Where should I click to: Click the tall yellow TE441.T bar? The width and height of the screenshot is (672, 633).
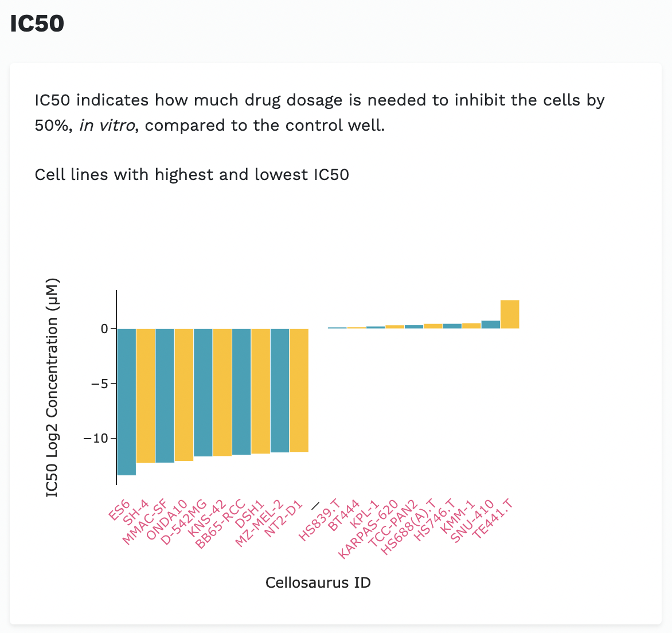point(510,314)
